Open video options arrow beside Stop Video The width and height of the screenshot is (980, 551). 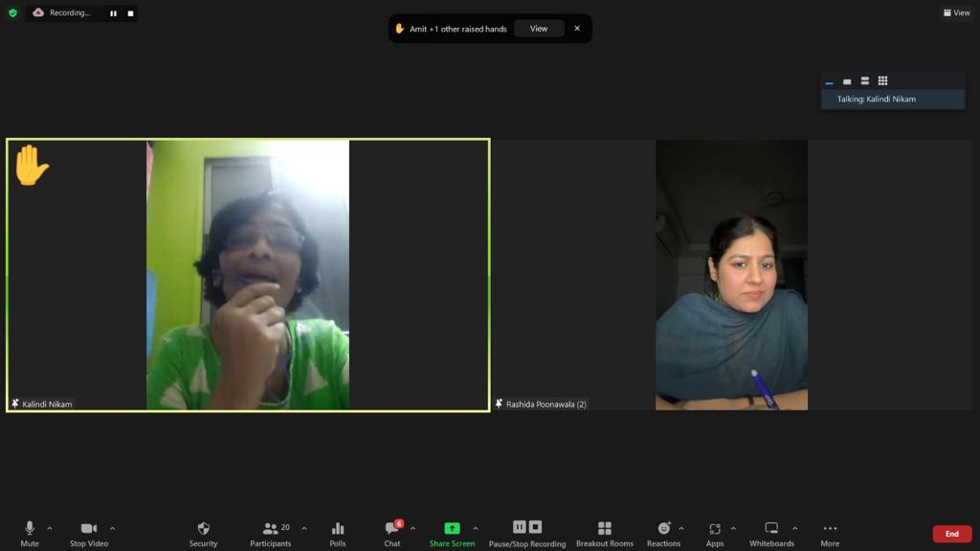click(113, 528)
